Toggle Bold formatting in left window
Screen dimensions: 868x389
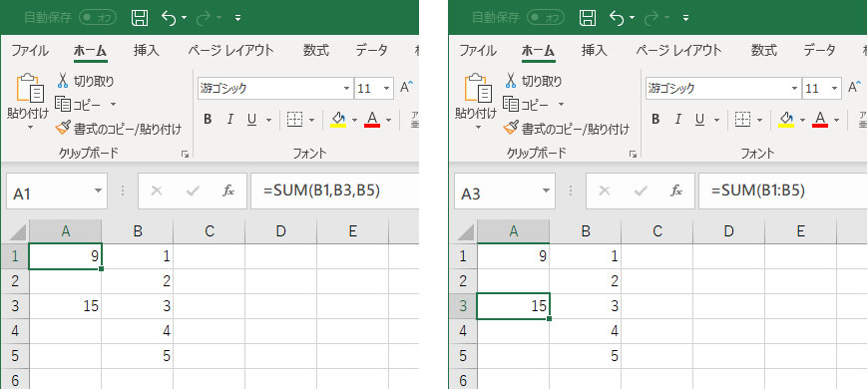[208, 119]
